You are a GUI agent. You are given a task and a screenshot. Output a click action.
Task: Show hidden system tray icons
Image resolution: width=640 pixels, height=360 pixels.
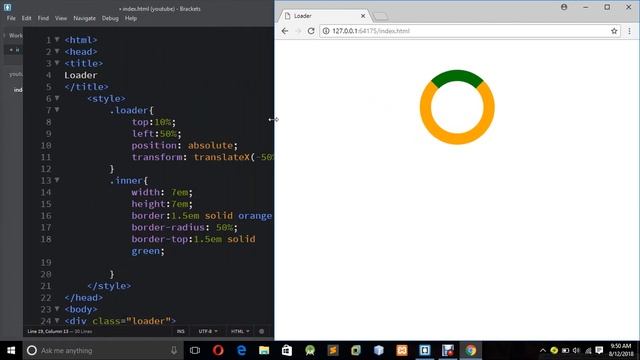542,350
